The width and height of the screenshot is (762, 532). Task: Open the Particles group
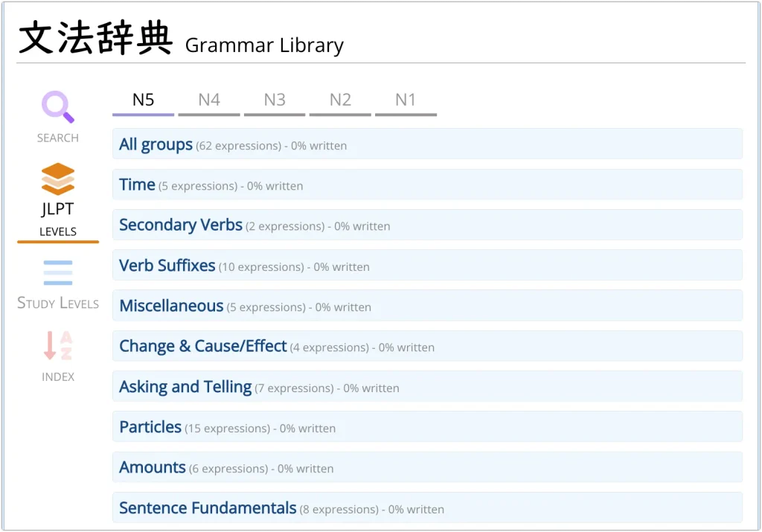427,426
